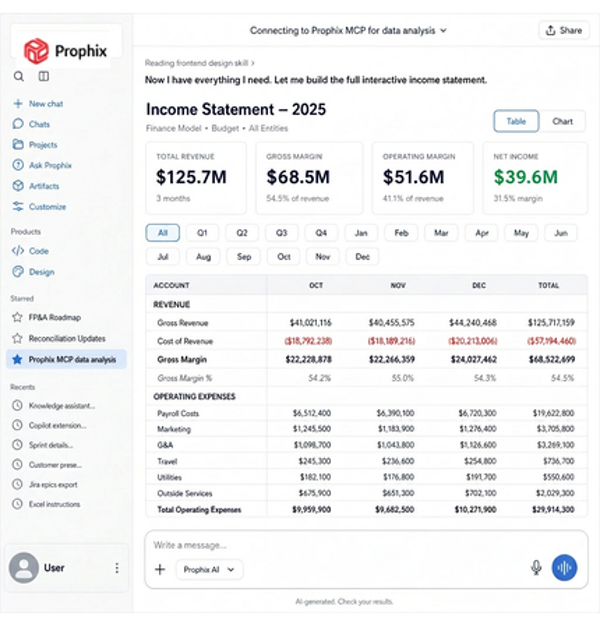600x627 pixels.
Task: Filter the statement by Jun
Action: point(561,233)
